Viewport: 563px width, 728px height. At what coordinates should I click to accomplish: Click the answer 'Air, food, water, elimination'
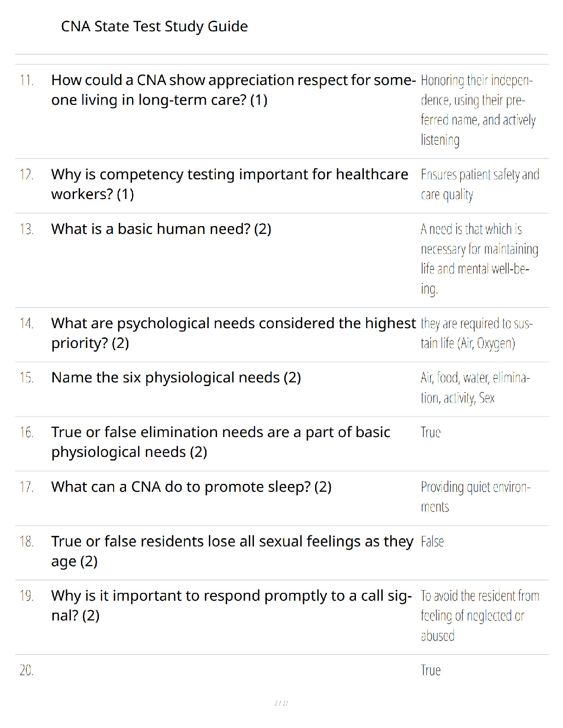click(475, 387)
